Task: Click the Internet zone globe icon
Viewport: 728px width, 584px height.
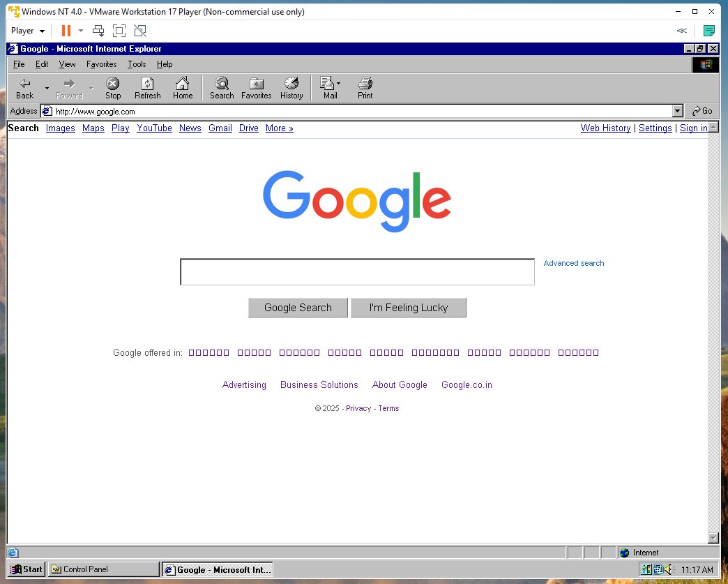Action: click(x=625, y=553)
